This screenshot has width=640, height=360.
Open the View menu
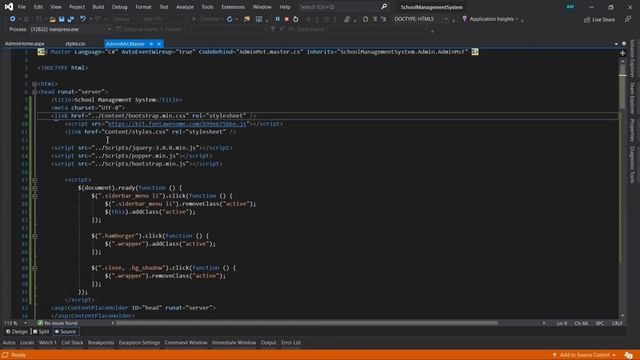click(x=56, y=7)
